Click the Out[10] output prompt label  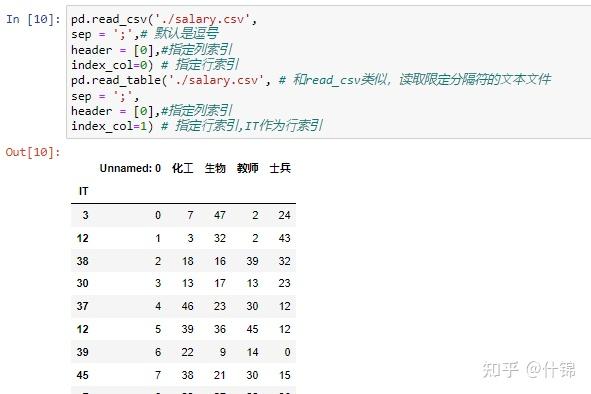pyautogui.click(x=33, y=152)
